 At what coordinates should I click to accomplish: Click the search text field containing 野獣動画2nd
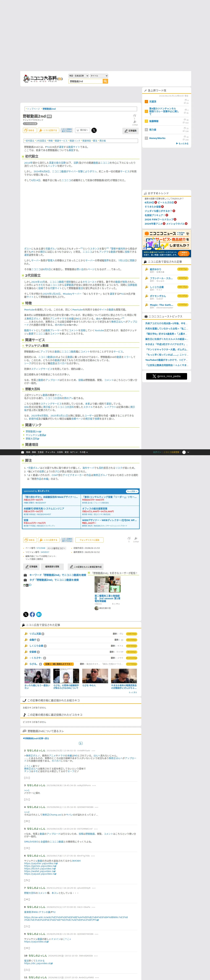coord(86,81)
